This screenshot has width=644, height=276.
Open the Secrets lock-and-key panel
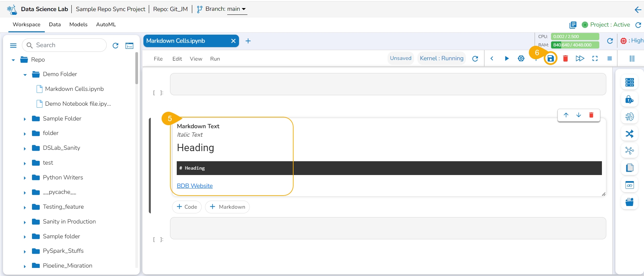630,99
